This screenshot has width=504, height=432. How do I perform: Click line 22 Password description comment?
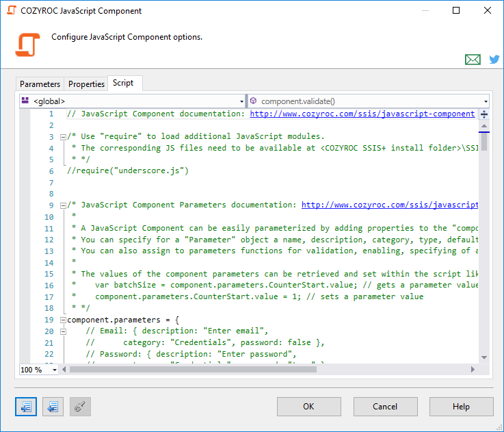point(191,354)
